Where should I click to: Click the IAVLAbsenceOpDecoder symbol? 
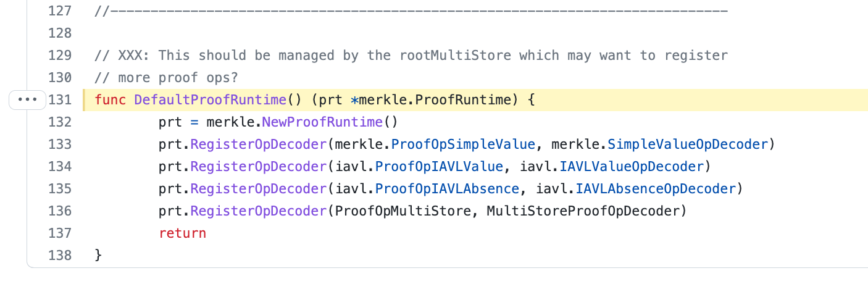tap(648, 189)
